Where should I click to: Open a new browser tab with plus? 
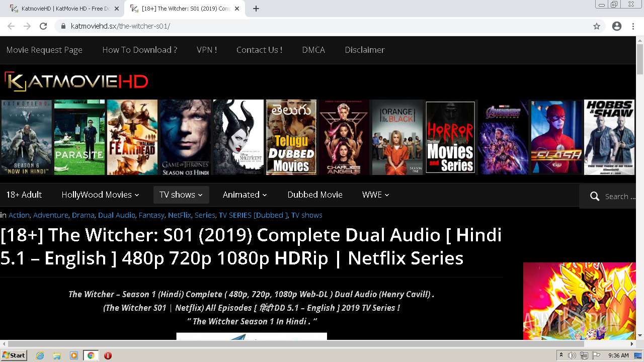coord(256,9)
